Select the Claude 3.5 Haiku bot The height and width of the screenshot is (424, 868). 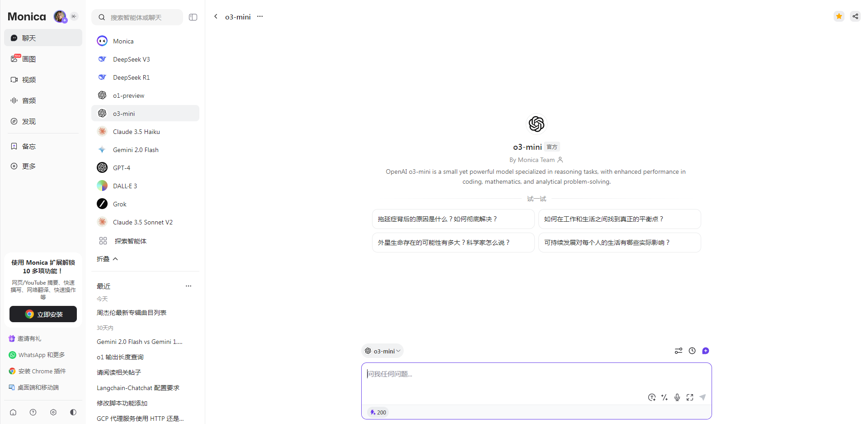(145, 132)
